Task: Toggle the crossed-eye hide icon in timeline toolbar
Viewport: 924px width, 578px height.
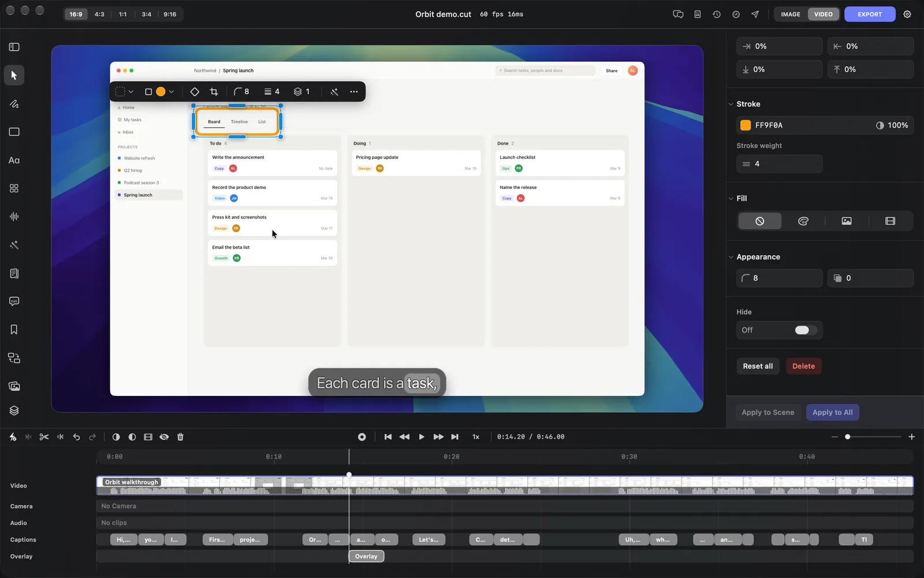Action: (164, 437)
